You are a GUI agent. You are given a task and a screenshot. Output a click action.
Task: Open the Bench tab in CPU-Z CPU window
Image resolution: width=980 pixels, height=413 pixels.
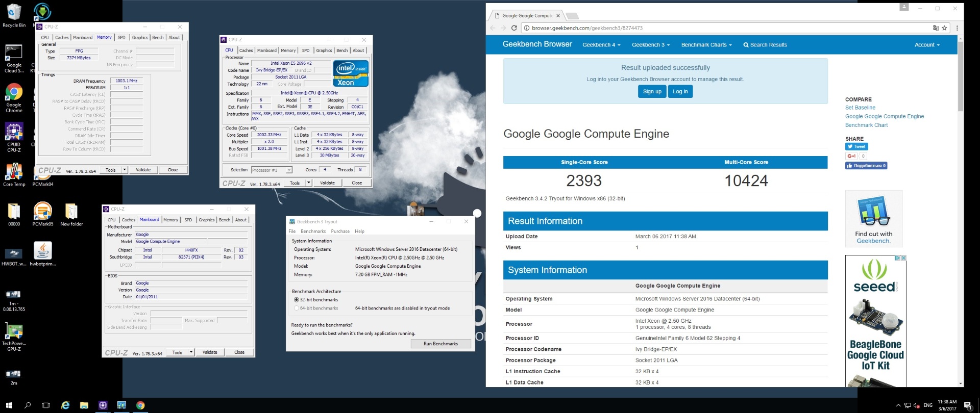[x=342, y=50]
